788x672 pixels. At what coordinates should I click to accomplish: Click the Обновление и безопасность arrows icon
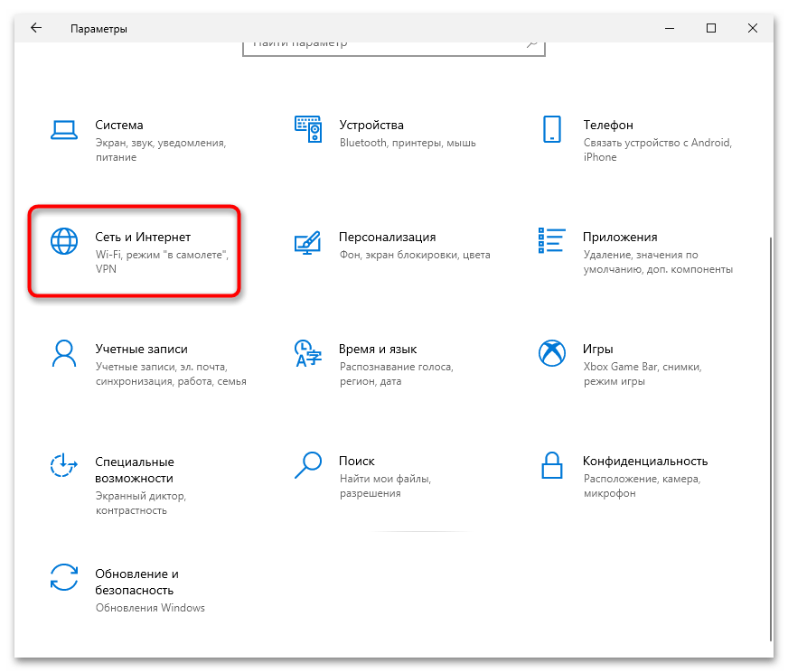click(64, 577)
